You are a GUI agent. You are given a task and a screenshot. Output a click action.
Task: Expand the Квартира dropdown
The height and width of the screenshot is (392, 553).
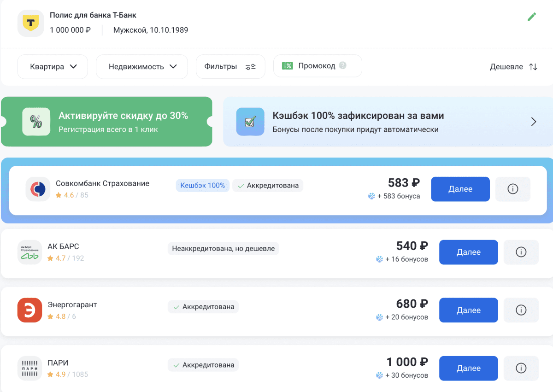[53, 67]
